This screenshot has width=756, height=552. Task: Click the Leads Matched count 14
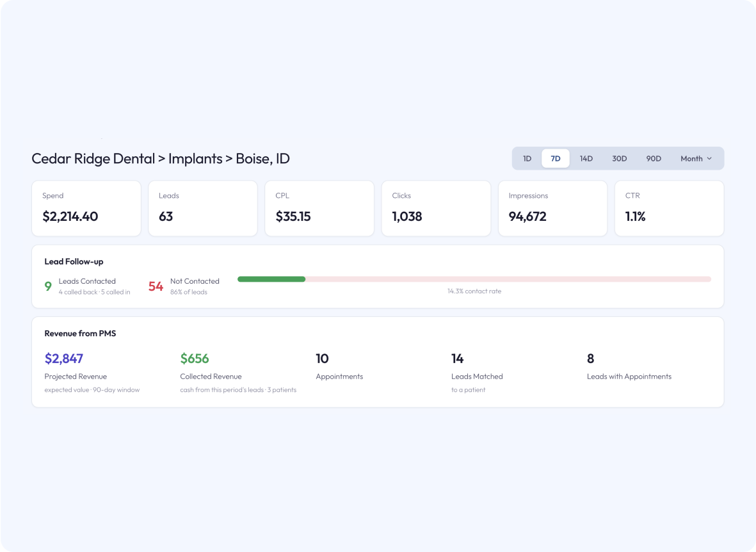click(x=458, y=359)
